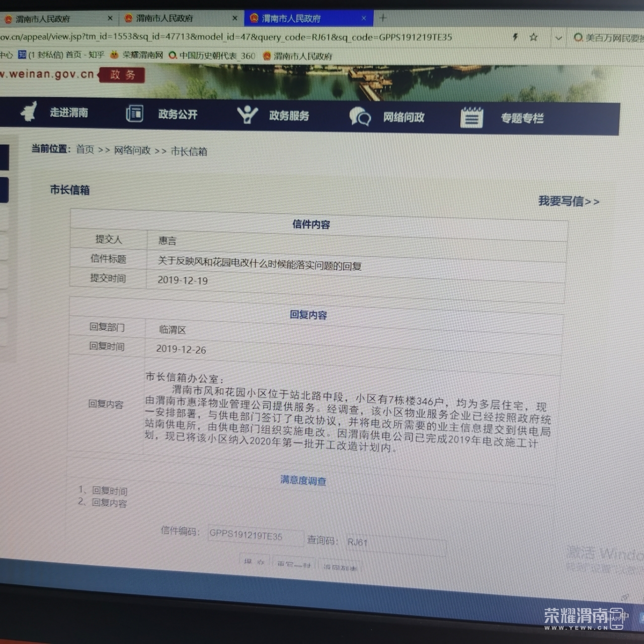This screenshot has height=644, width=644.
Task: Expand the address bar dropdown chevron
Action: (x=558, y=38)
